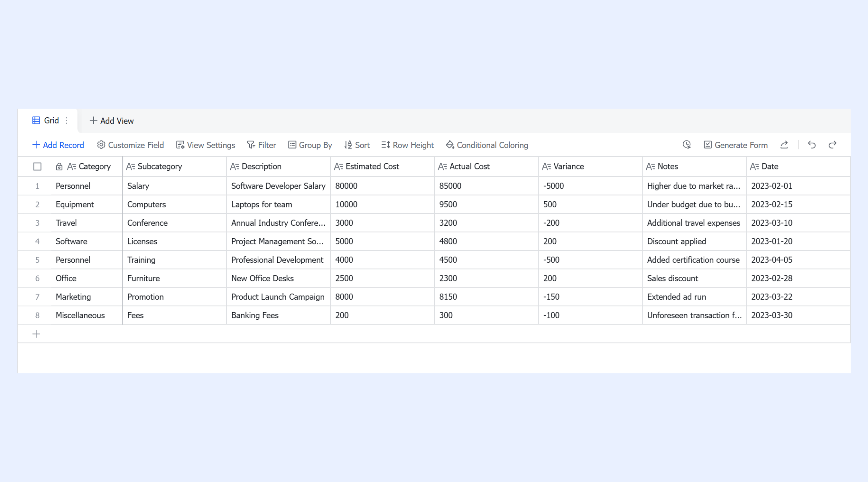Click the Description column header
This screenshot has width=868, height=482.
point(278,166)
